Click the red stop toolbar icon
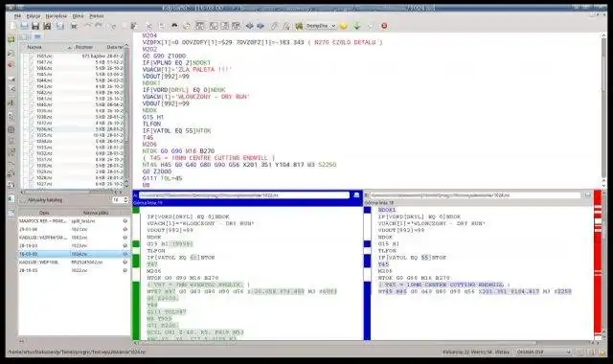The height and width of the screenshot is (364, 613). point(384,26)
